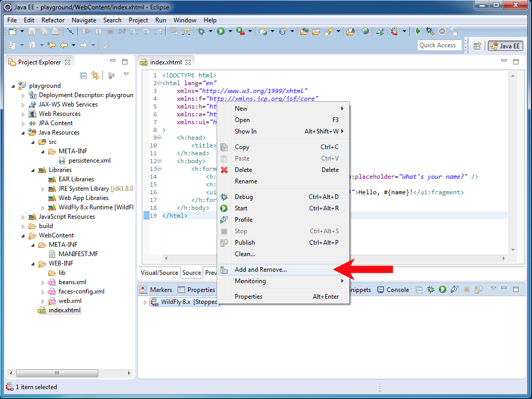Open the Servers view menu triangle

click(494, 288)
